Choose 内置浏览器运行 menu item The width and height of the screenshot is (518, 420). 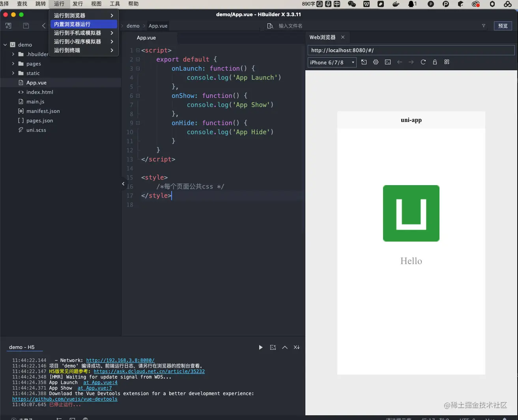pos(84,24)
